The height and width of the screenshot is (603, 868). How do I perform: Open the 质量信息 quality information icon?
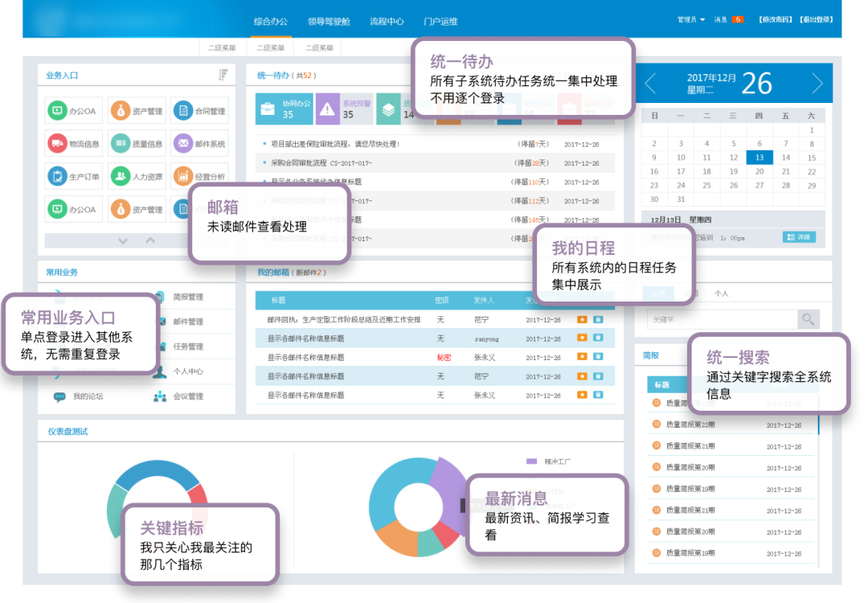pos(120,144)
